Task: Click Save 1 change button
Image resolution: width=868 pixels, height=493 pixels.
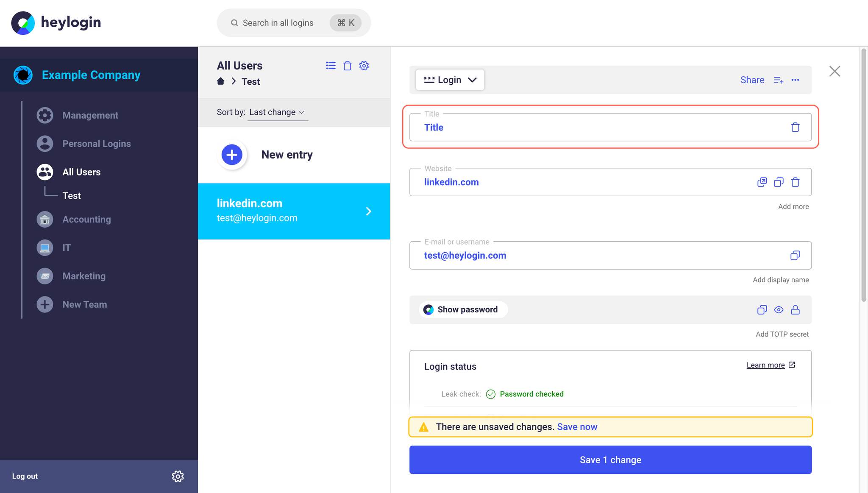Action: (610, 460)
